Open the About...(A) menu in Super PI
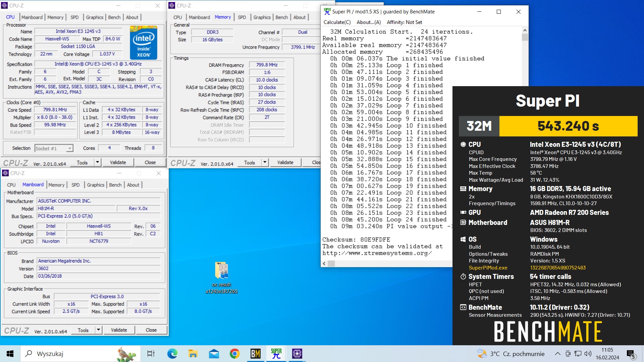This screenshot has width=644, height=362. (x=369, y=22)
